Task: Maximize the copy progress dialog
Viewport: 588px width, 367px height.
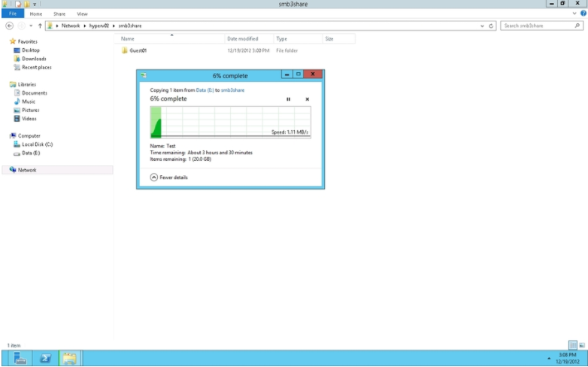Action: pos(298,74)
